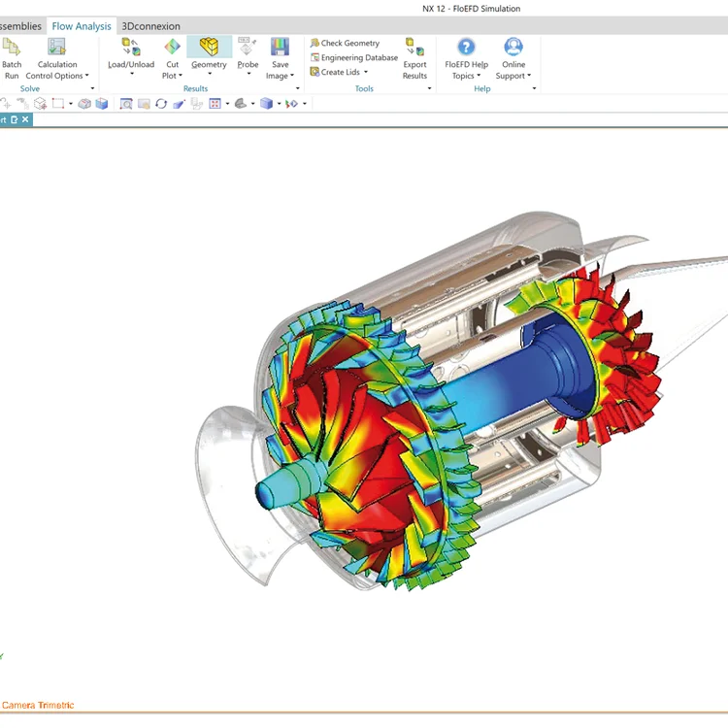This screenshot has width=728, height=728.
Task: Open rectangle selection dropdown arrow
Action: (x=71, y=104)
